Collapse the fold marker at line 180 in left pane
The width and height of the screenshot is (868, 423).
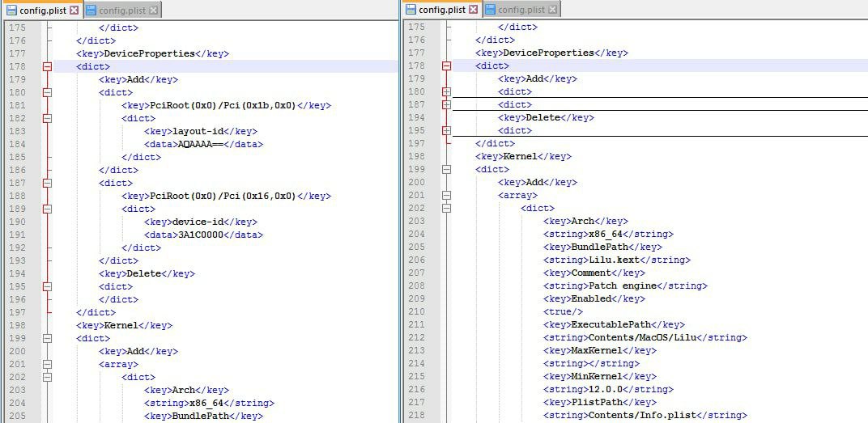(48, 92)
